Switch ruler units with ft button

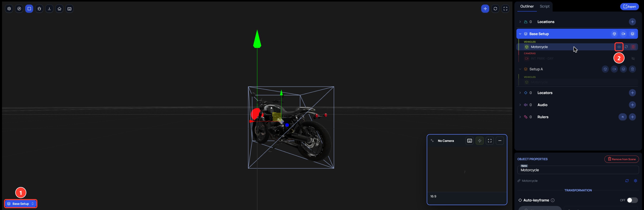[622, 117]
